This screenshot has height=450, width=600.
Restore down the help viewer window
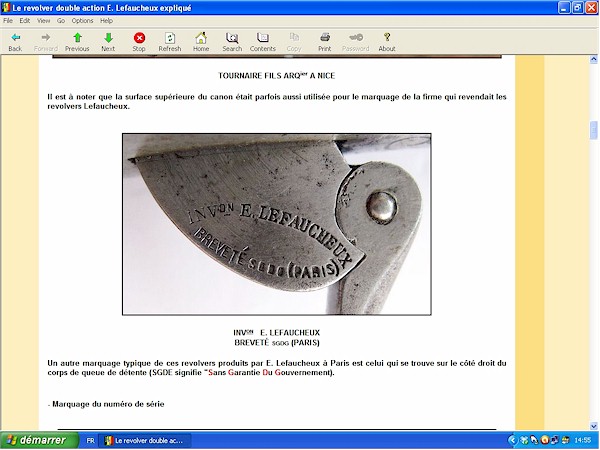click(577, 8)
